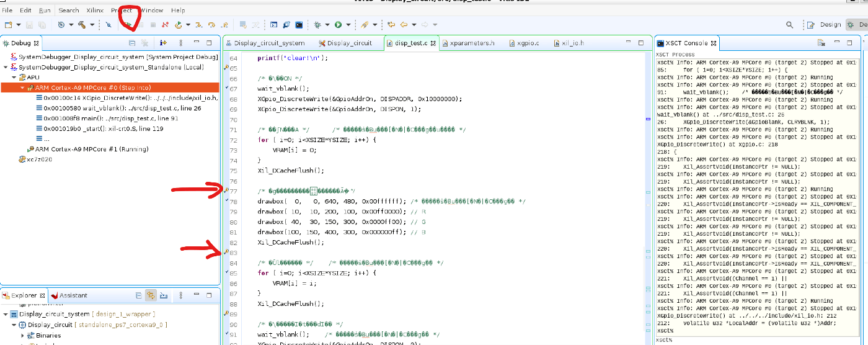This screenshot has width=868, height=345.
Task: Switch to the Assistant tab
Action: coord(69,295)
